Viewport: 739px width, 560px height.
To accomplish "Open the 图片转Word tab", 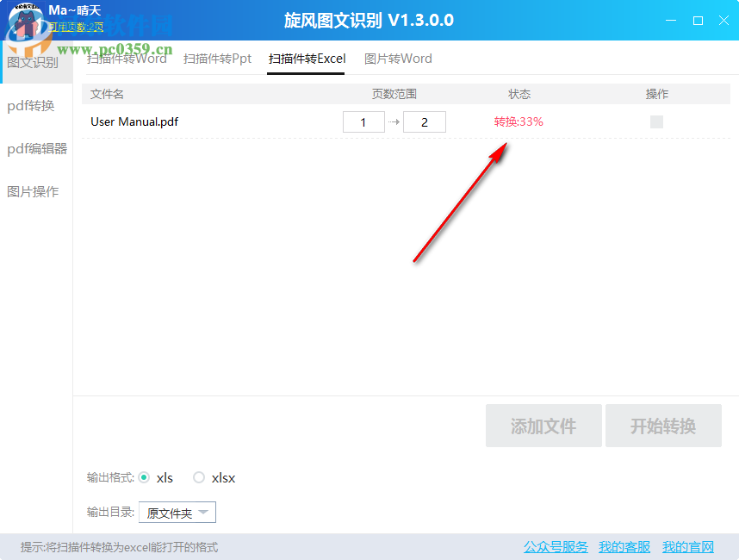I will (398, 59).
